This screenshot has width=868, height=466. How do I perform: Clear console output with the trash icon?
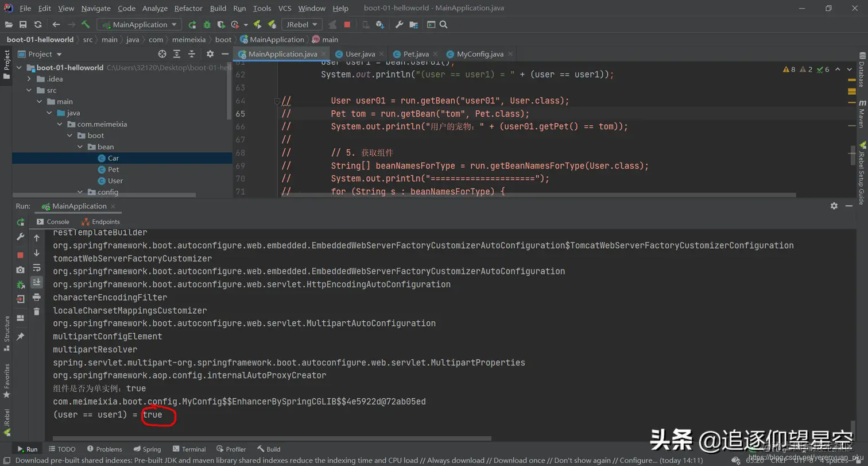[x=37, y=311]
